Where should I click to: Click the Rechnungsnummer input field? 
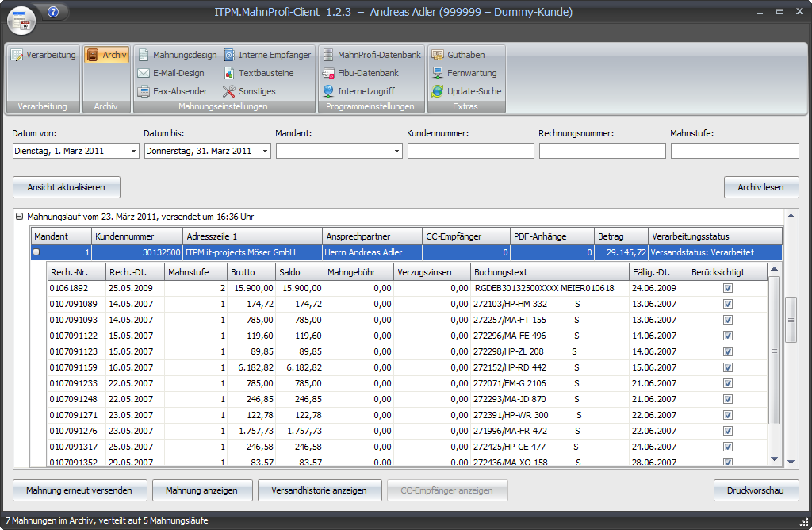pos(603,151)
